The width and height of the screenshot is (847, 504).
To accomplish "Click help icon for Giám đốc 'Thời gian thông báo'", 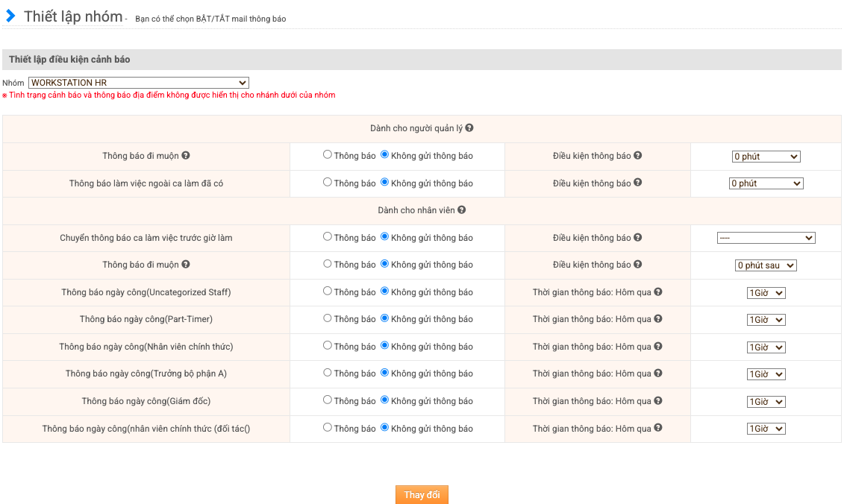I will pyautogui.click(x=658, y=401).
